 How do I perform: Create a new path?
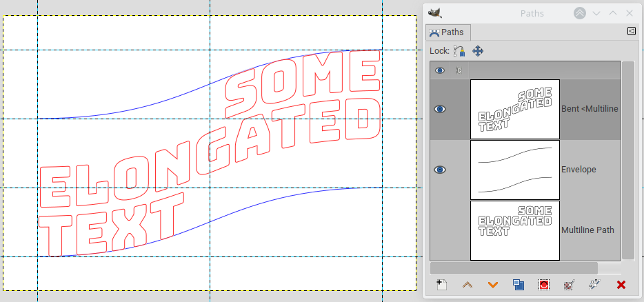tap(442, 285)
